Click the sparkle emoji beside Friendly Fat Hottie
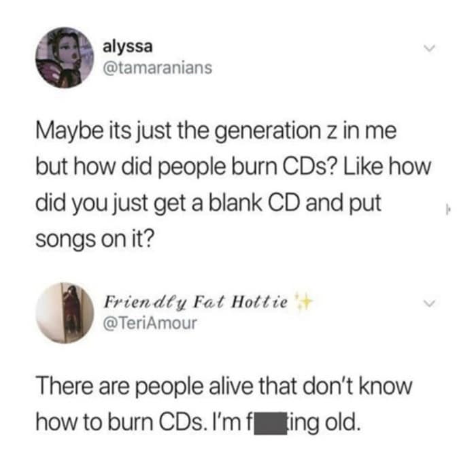This screenshot has height=476, width=476. pos(304,302)
